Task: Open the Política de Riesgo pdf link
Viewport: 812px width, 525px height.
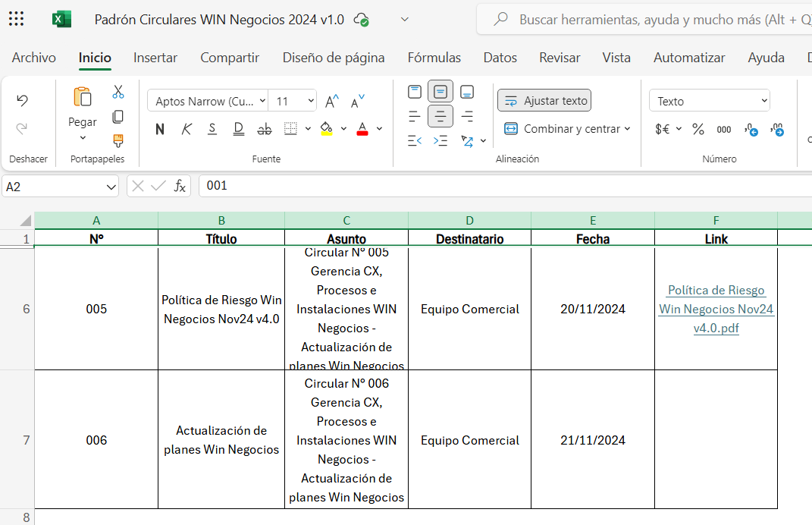Action: (716, 309)
